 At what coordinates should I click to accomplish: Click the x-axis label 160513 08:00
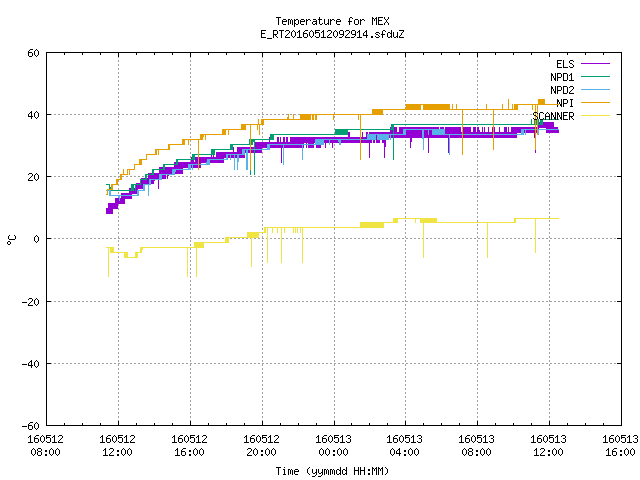pos(476,446)
